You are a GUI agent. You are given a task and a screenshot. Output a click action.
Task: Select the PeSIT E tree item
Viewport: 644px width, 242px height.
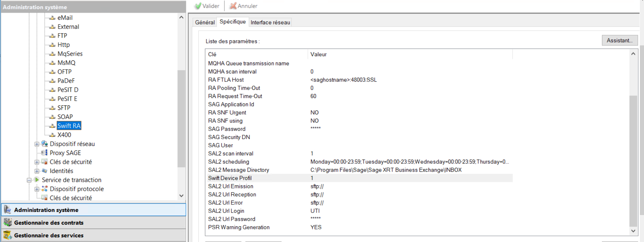67,99
